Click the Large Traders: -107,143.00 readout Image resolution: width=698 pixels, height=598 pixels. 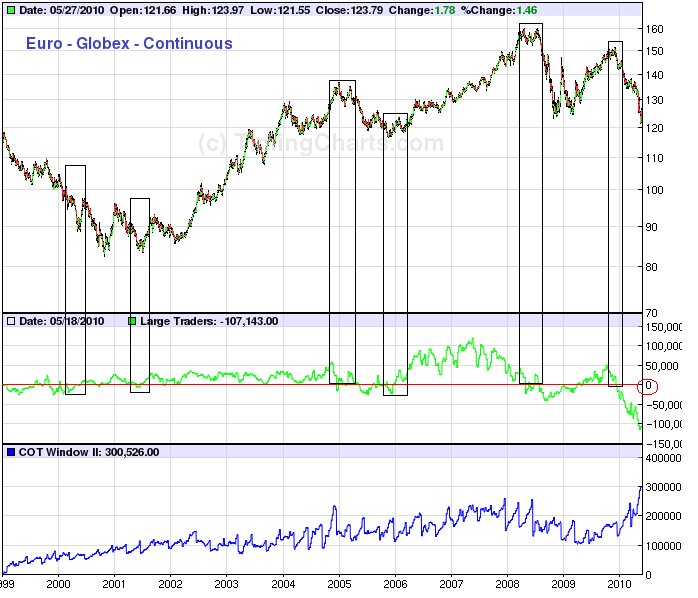click(x=209, y=321)
